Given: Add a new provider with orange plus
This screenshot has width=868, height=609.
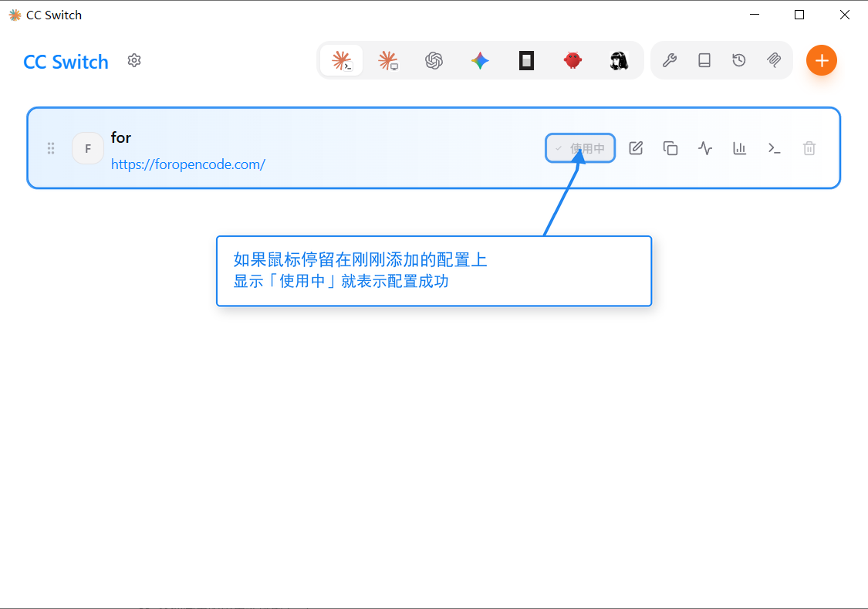Looking at the screenshot, I should click(x=822, y=60).
